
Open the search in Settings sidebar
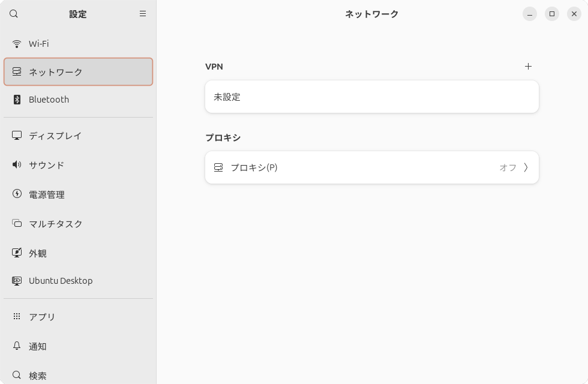coord(13,13)
